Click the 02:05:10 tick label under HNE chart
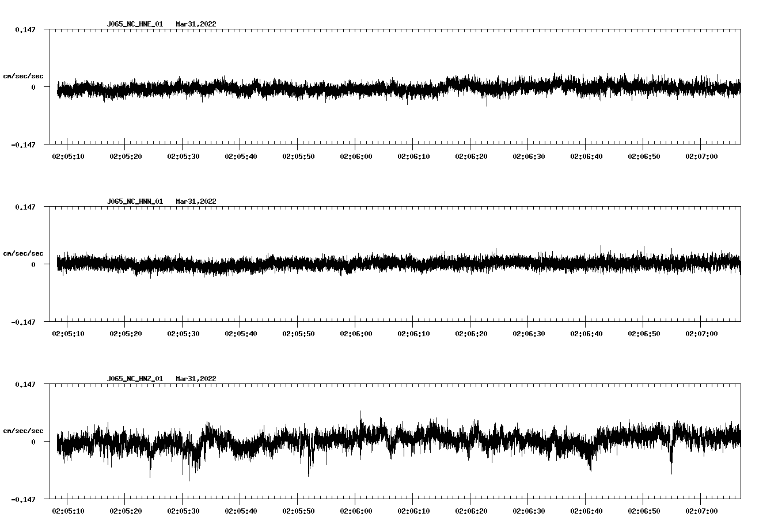 68,157
